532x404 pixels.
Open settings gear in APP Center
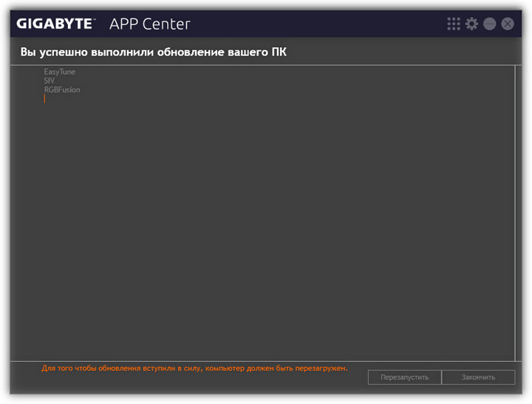click(471, 24)
